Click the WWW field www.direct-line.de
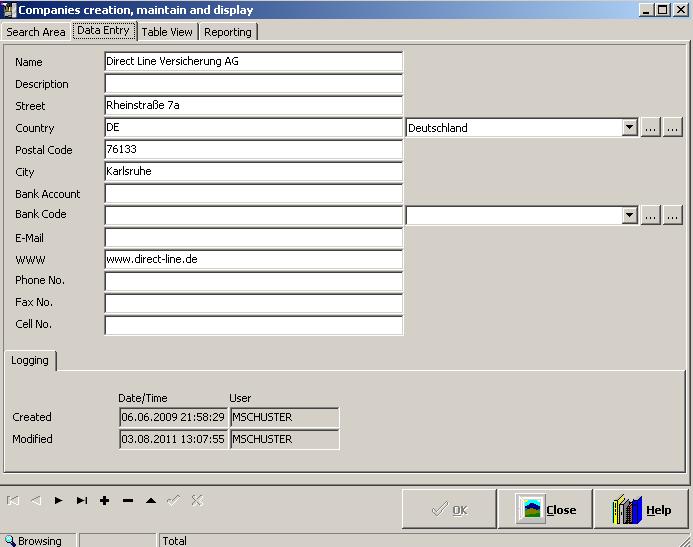693x547 pixels. [254, 259]
